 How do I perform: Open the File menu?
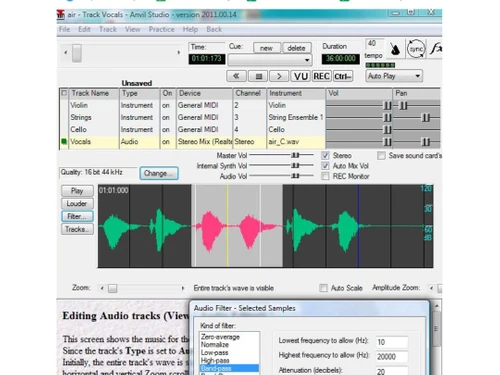pyautogui.click(x=64, y=29)
